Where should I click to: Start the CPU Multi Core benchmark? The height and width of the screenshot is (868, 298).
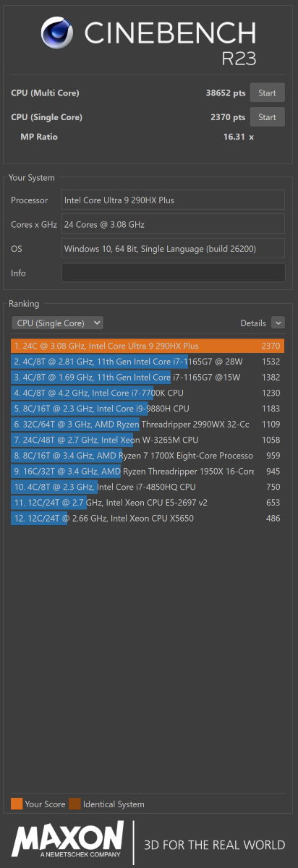point(267,93)
